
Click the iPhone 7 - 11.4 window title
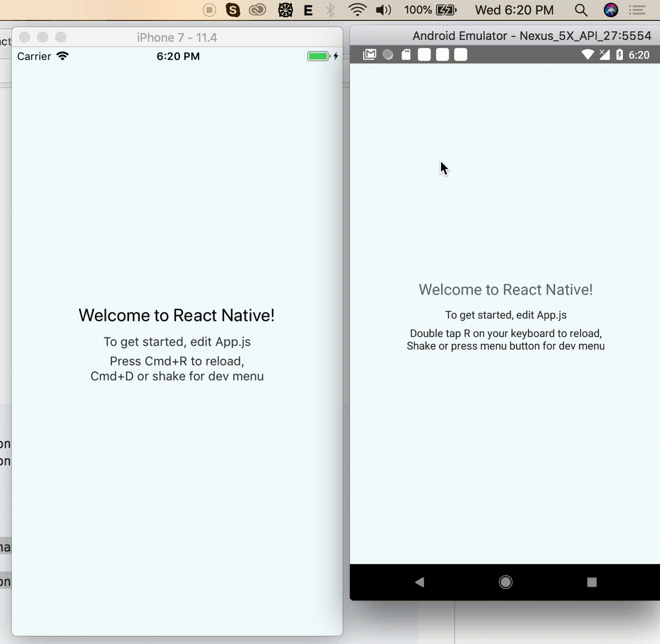pyautogui.click(x=177, y=38)
